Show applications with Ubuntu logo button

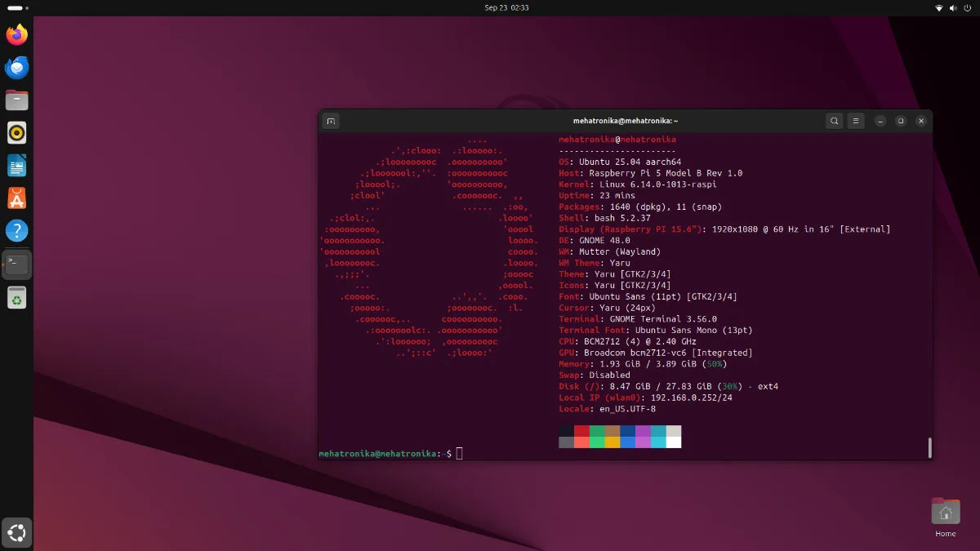tap(17, 532)
